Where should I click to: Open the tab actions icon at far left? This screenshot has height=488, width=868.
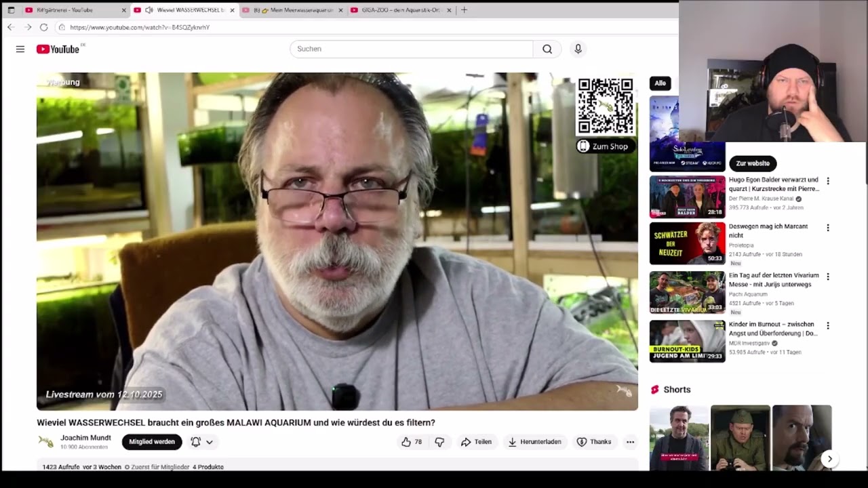pos(11,10)
